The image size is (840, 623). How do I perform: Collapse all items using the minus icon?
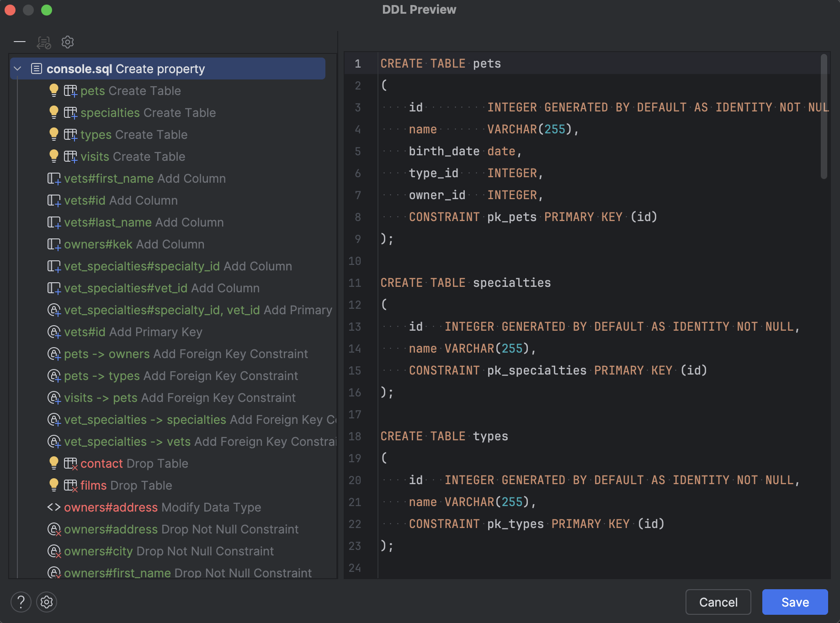[x=20, y=42]
